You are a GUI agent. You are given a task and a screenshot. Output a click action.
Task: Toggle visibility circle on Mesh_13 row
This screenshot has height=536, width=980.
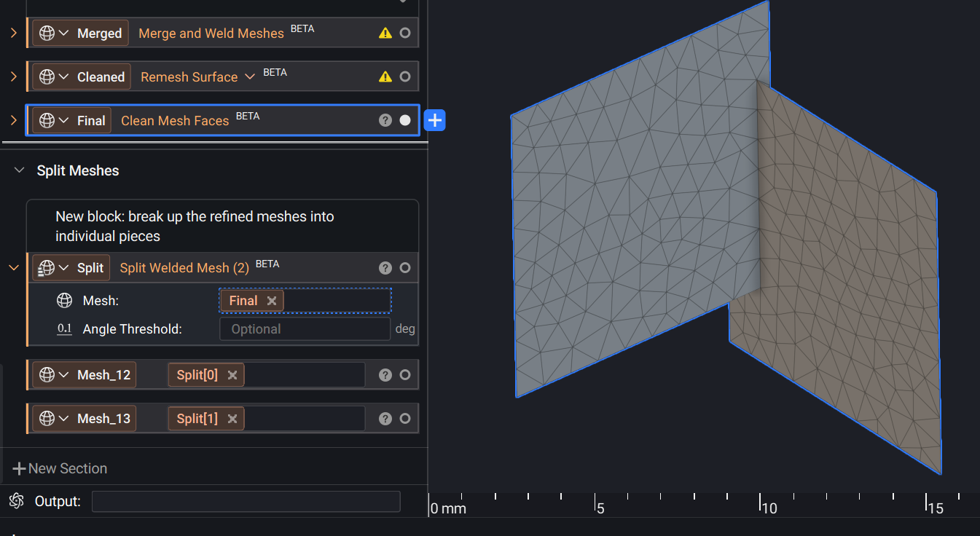(405, 419)
